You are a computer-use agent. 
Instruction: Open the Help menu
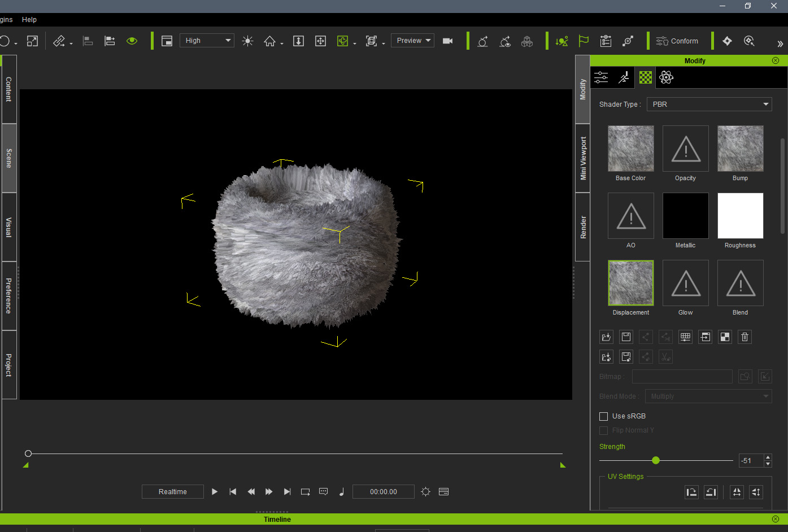(x=29, y=19)
